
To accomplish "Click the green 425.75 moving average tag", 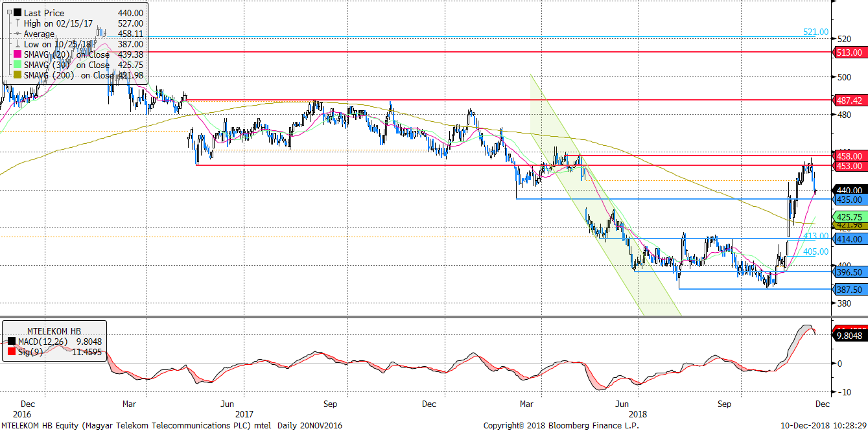I will pyautogui.click(x=849, y=217).
